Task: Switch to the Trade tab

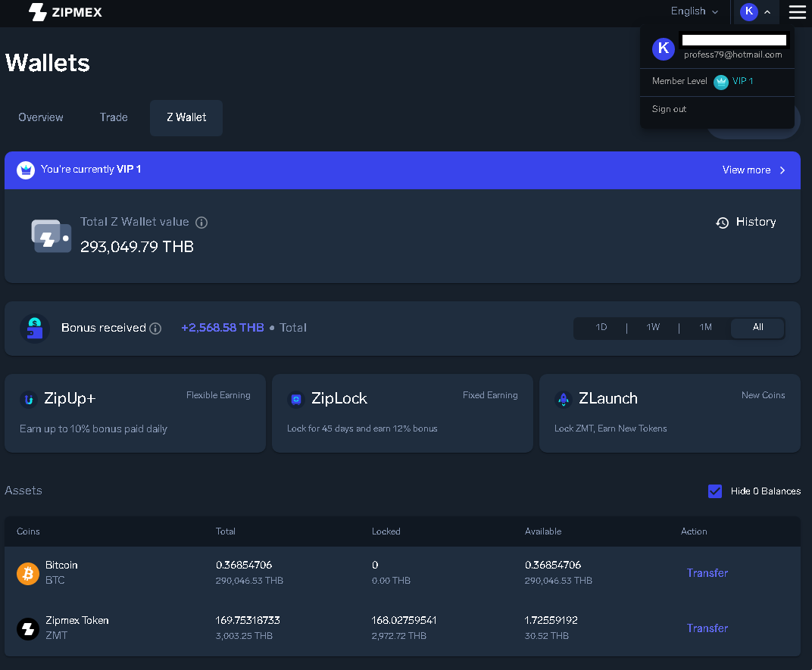Action: point(114,117)
